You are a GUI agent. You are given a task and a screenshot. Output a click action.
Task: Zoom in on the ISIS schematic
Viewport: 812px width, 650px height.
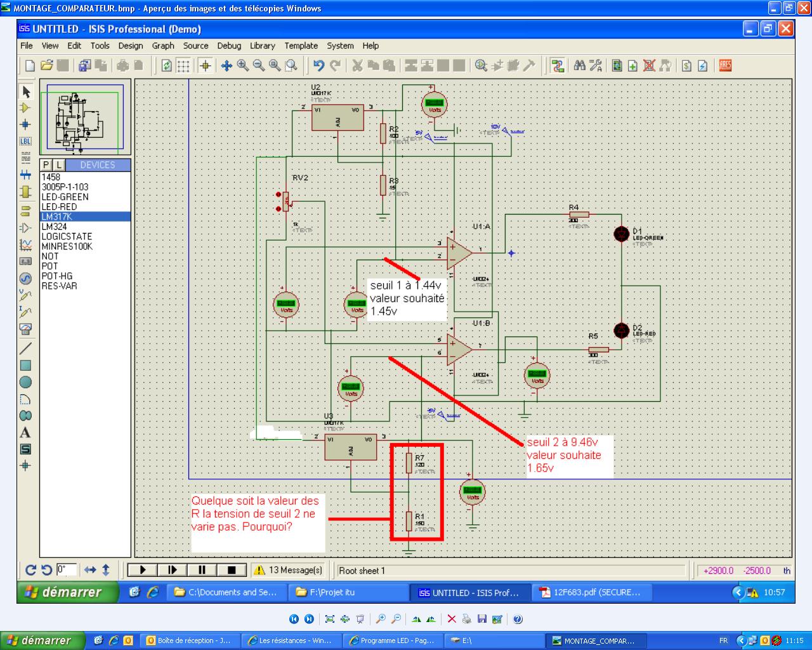pos(242,65)
